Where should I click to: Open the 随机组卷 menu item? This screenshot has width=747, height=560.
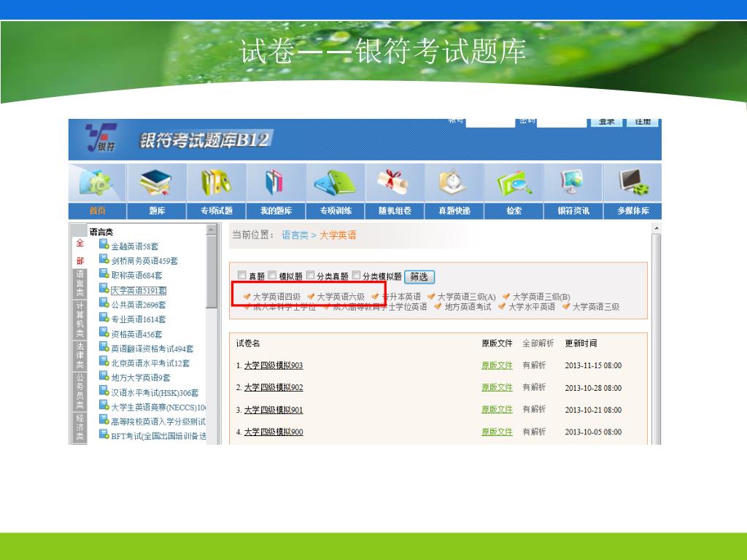pyautogui.click(x=395, y=211)
